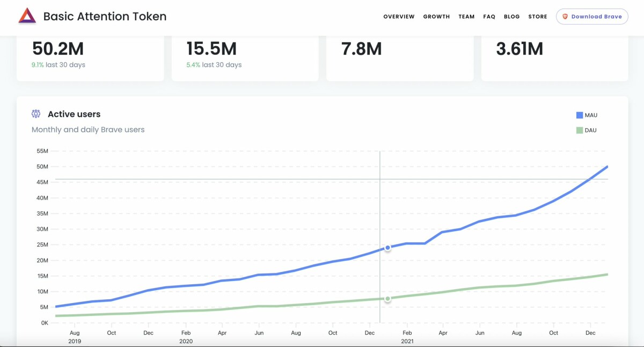Click the 7.8M stat card value
Image resolution: width=644 pixels, height=347 pixels.
[x=361, y=49]
